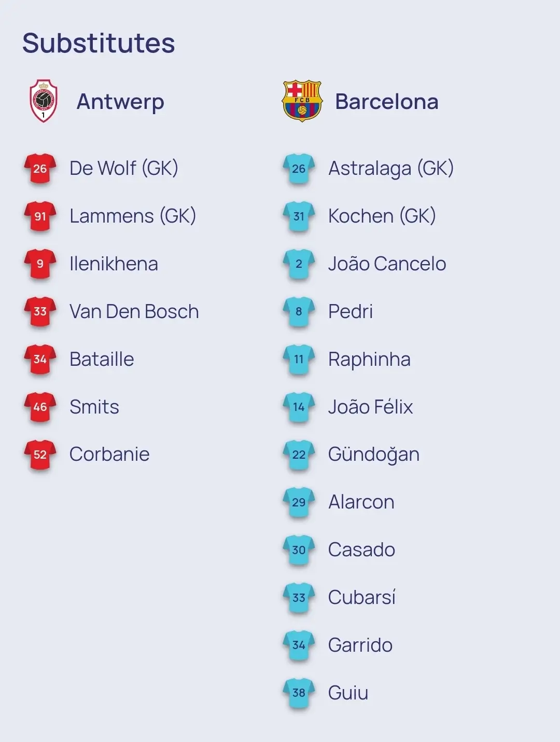The height and width of the screenshot is (742, 560).
Task: Select player Pedri
Action: click(351, 311)
